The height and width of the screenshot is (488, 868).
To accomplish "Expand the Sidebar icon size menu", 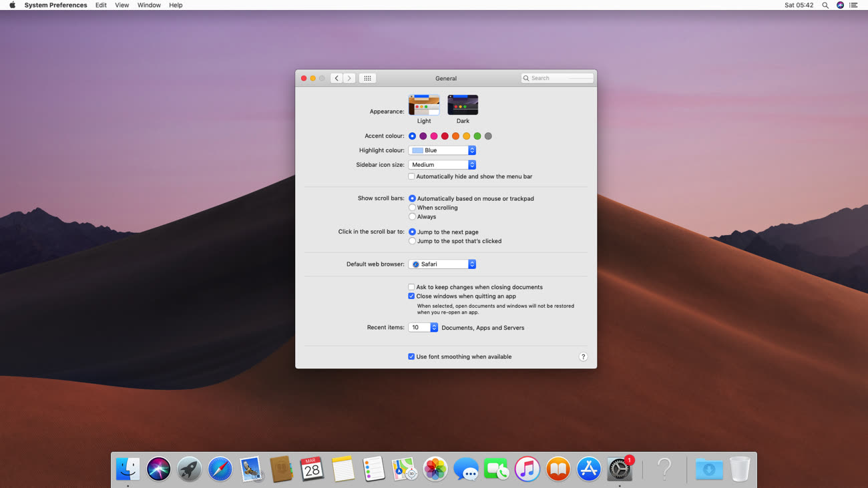I will pos(442,165).
